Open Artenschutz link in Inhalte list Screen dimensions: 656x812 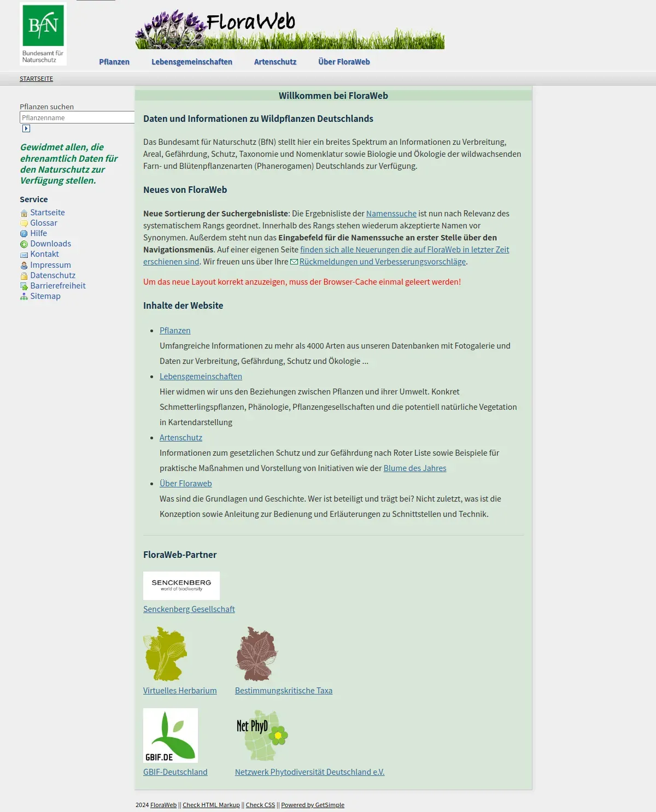[181, 438]
